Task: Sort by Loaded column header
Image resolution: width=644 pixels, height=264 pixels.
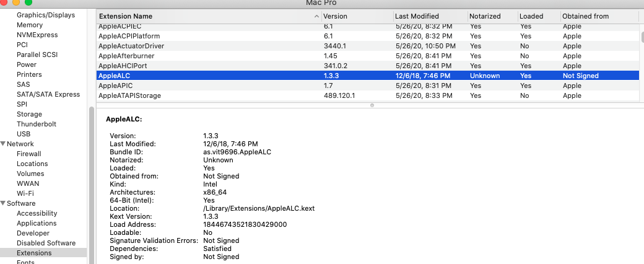Action: [x=539, y=17]
